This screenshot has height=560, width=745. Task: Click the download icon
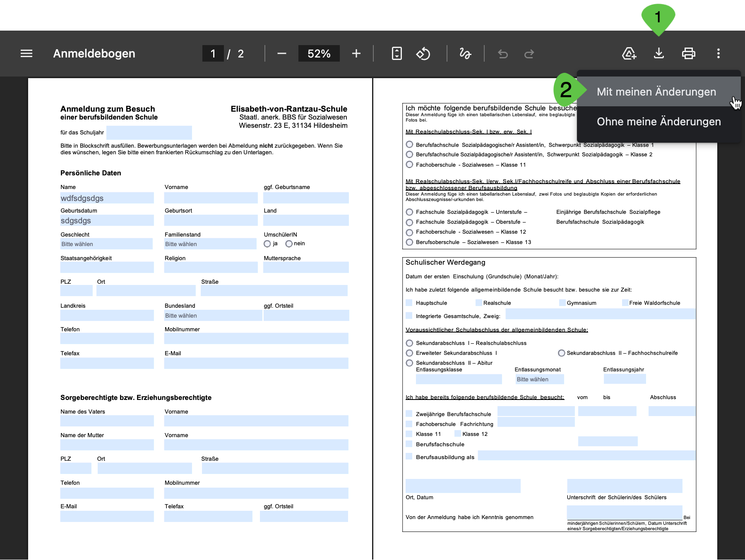click(x=659, y=53)
